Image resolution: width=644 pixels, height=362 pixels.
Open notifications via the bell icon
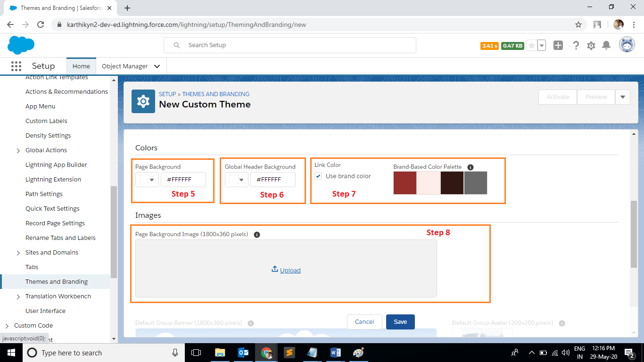[x=606, y=45]
